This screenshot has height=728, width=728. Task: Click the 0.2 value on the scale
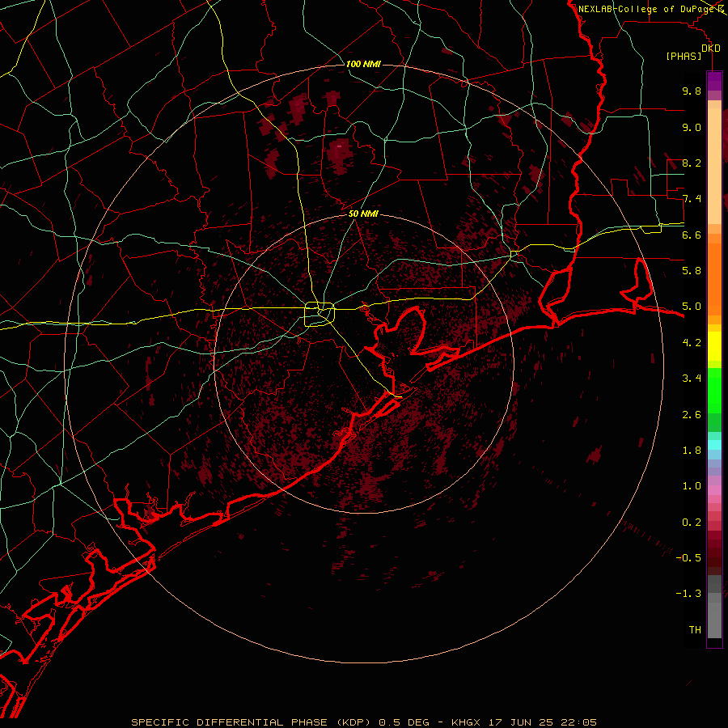point(692,523)
